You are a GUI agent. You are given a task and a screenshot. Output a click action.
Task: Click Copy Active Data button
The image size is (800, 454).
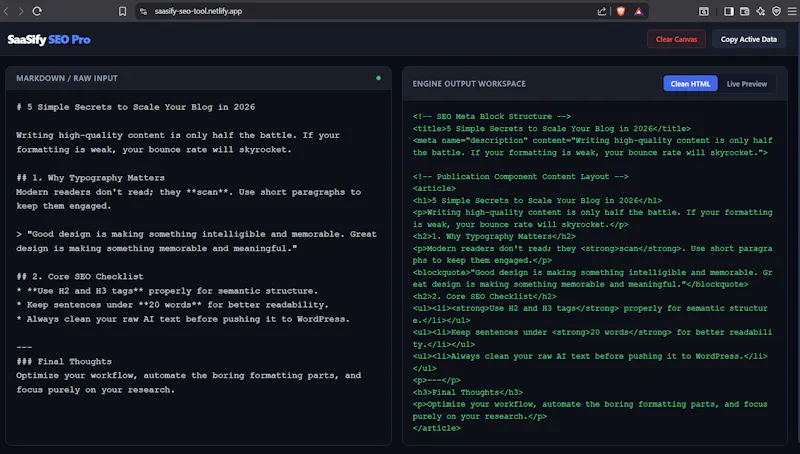click(x=748, y=39)
